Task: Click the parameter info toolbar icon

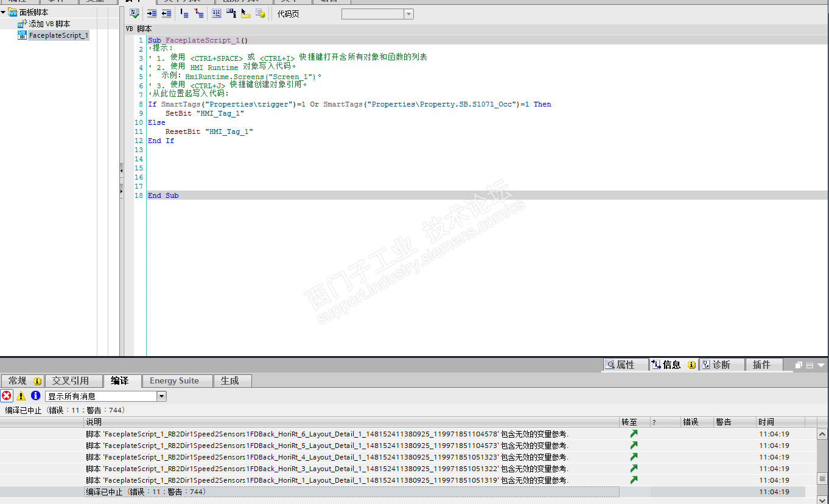Action: pos(231,13)
